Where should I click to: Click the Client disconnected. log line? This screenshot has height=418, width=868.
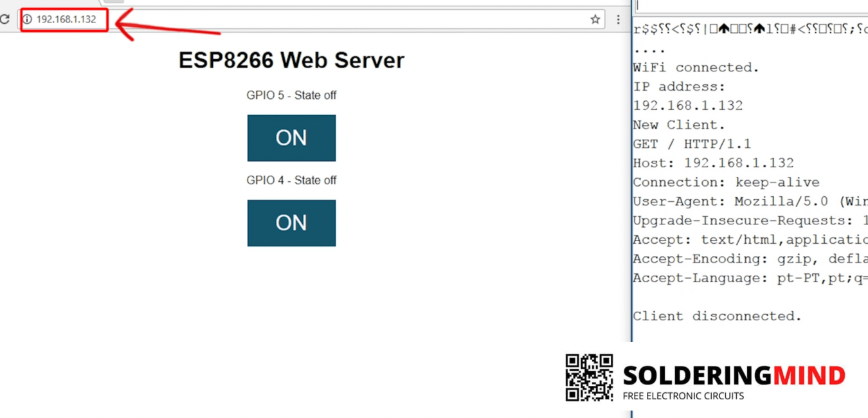[x=718, y=316]
